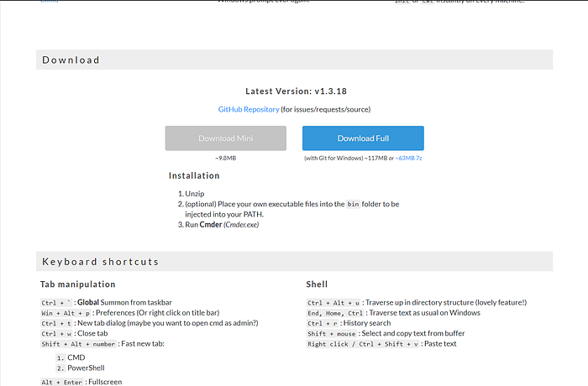
Task: Click the Traverse text as usual line
Action: tap(393, 313)
